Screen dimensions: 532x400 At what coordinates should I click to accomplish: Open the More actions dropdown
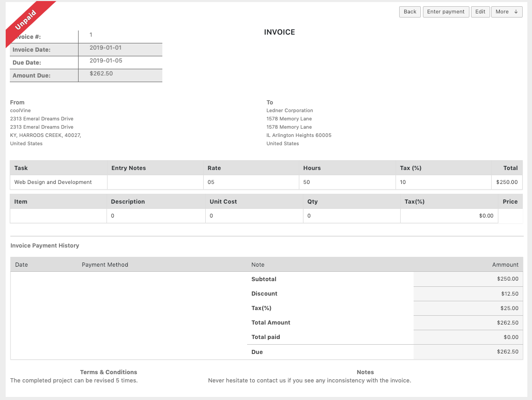pyautogui.click(x=506, y=11)
